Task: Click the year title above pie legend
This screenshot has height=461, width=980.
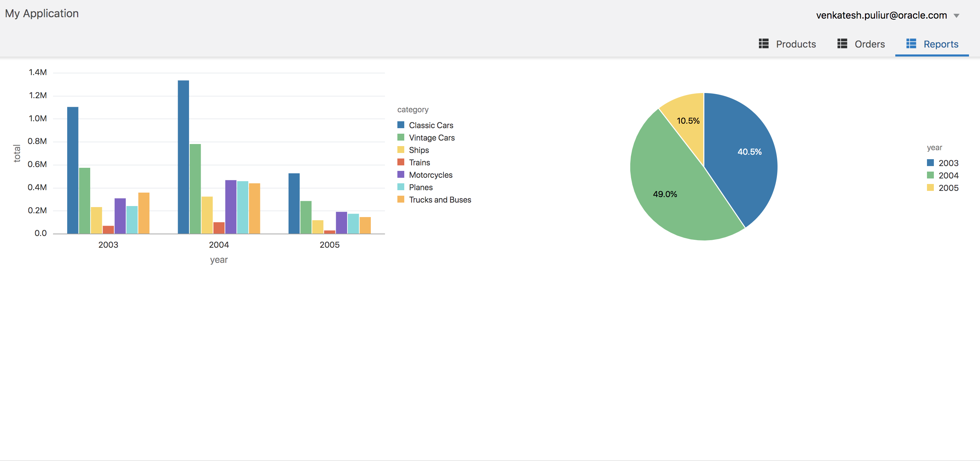Action: click(934, 147)
